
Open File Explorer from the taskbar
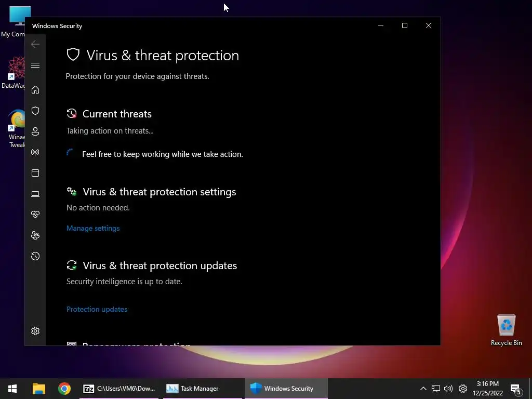[38, 389]
